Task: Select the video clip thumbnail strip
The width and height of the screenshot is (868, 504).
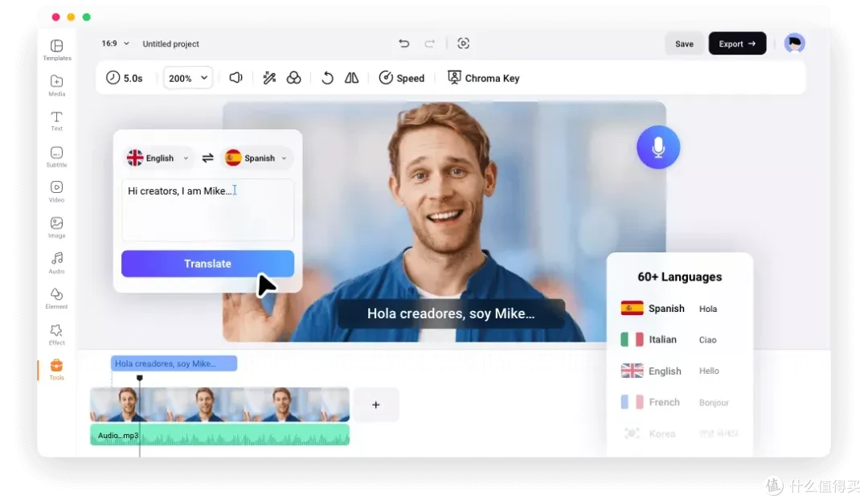Action: (x=219, y=405)
